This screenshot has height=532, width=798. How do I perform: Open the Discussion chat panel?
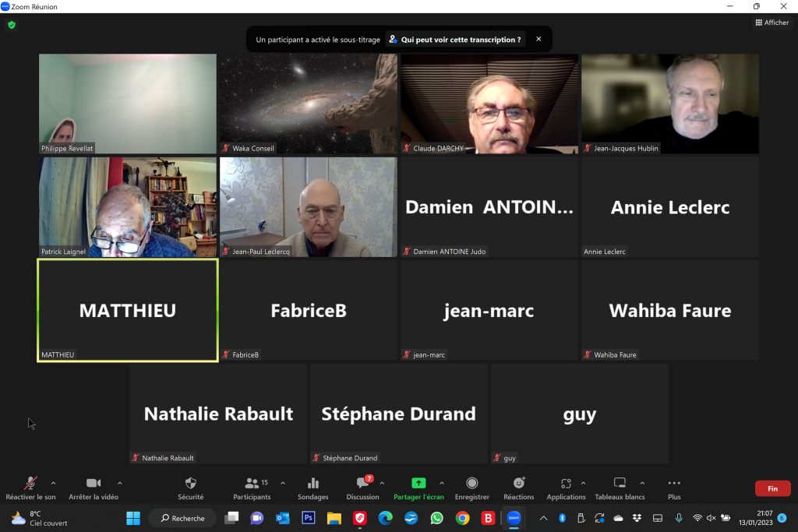point(363,488)
